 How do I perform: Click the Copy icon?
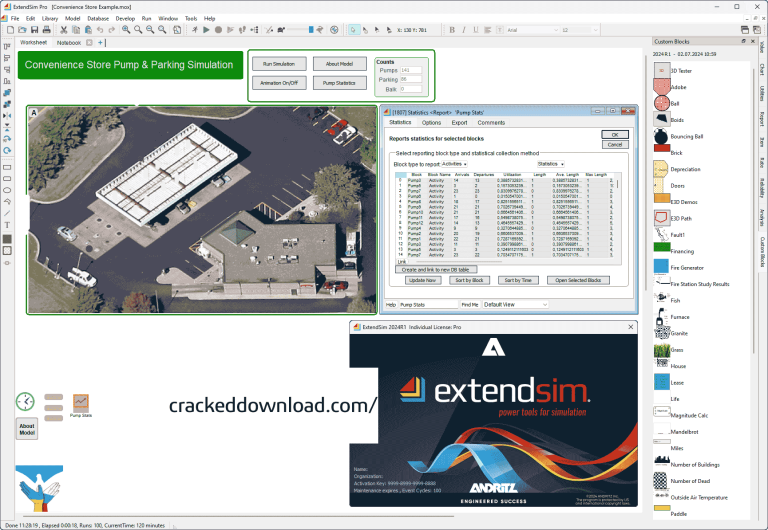[76, 30]
